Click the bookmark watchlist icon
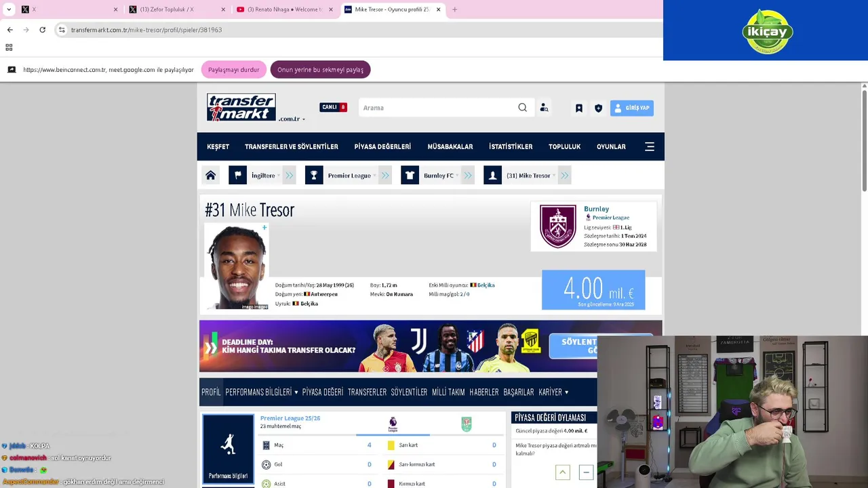 tap(578, 108)
